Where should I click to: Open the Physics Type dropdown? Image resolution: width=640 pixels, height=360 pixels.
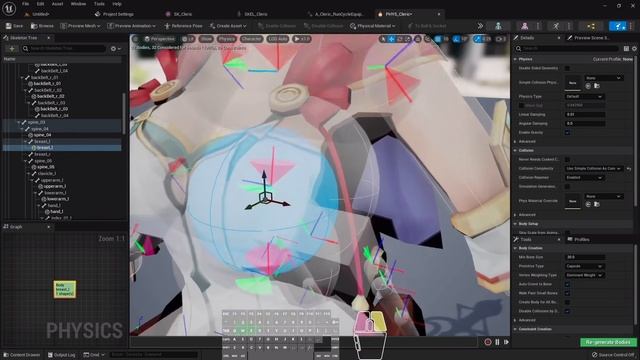pos(584,96)
